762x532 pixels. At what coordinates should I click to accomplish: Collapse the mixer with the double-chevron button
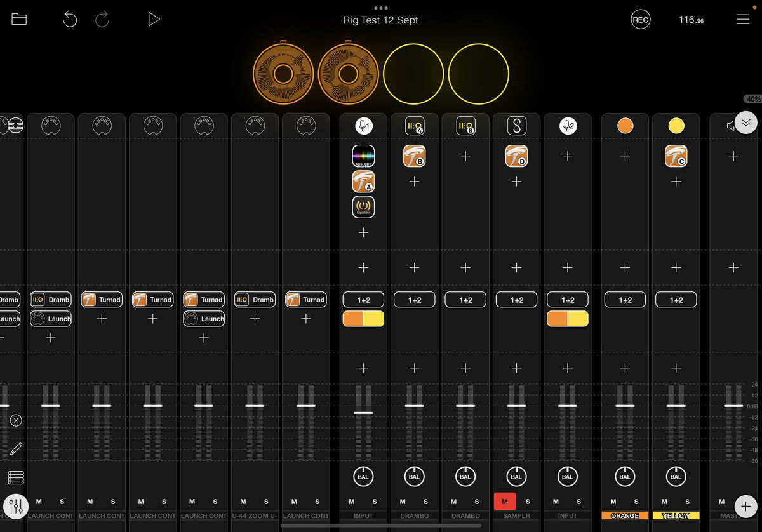pyautogui.click(x=746, y=122)
